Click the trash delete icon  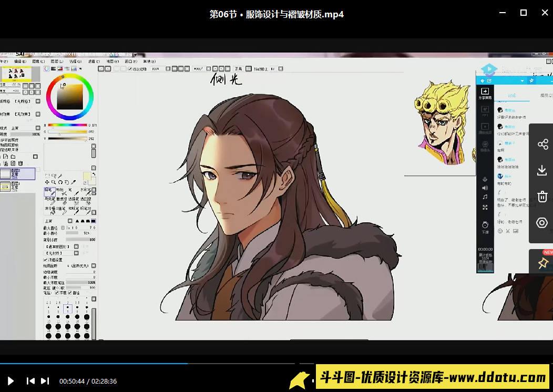(542, 196)
